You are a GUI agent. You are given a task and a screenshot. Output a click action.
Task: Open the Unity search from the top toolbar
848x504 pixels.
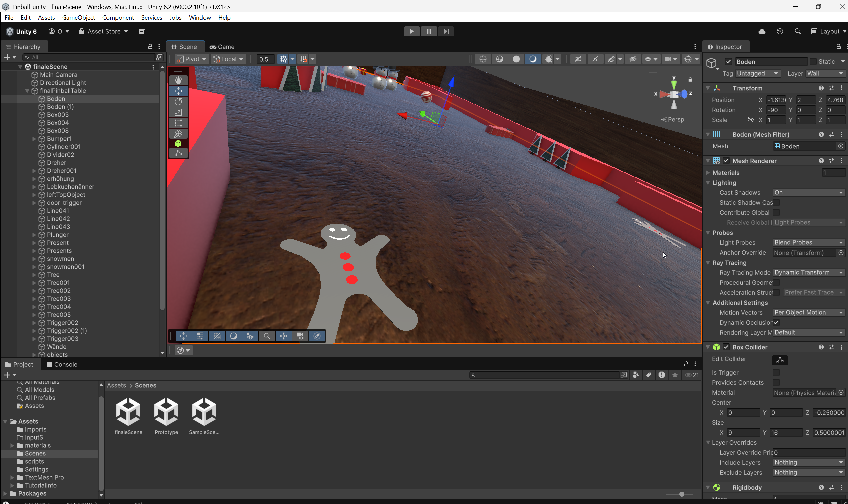[797, 31]
